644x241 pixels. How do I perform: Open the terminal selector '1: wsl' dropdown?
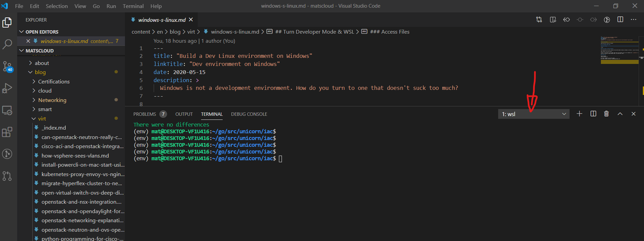click(x=534, y=114)
